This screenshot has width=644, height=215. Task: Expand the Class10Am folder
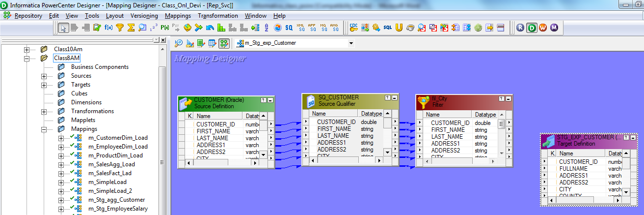[27, 50]
